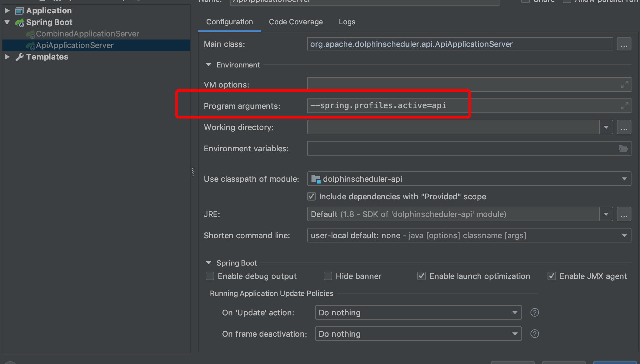Click the browse button next to Working directory
Image resolution: width=640 pixels, height=364 pixels.
624,127
